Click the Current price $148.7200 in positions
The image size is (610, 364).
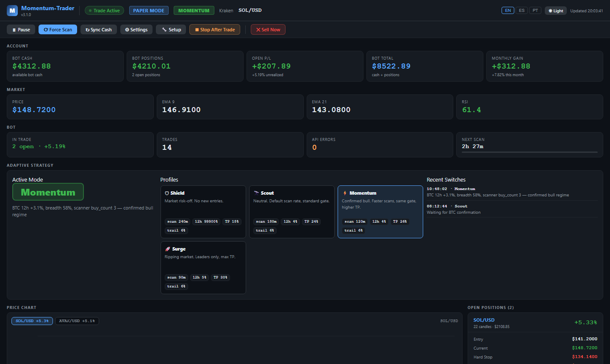coord(585,348)
